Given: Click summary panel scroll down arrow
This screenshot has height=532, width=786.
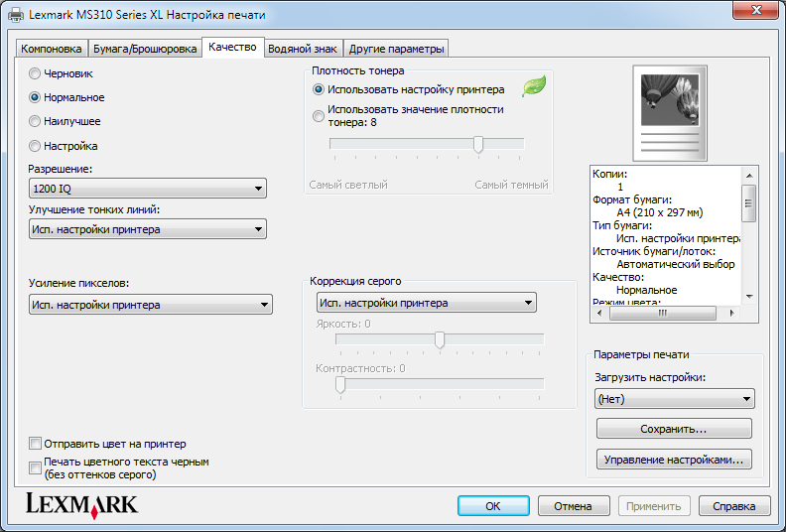Looking at the screenshot, I should tap(749, 297).
